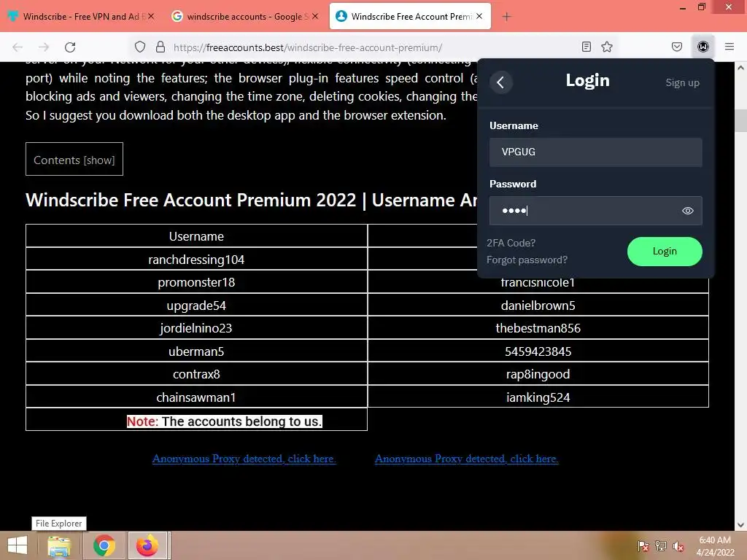Viewport: 747px width, 560px height.
Task: Switch to Firefox in the taskbar
Action: (147, 545)
